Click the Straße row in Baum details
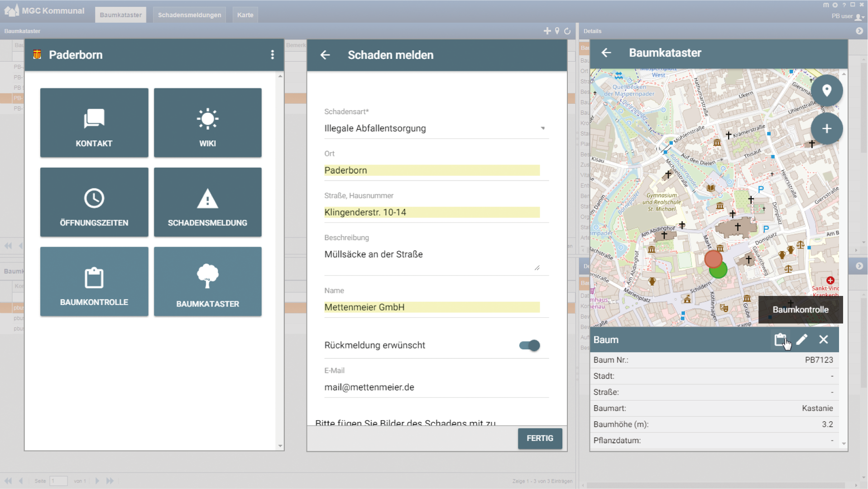 [x=714, y=392]
